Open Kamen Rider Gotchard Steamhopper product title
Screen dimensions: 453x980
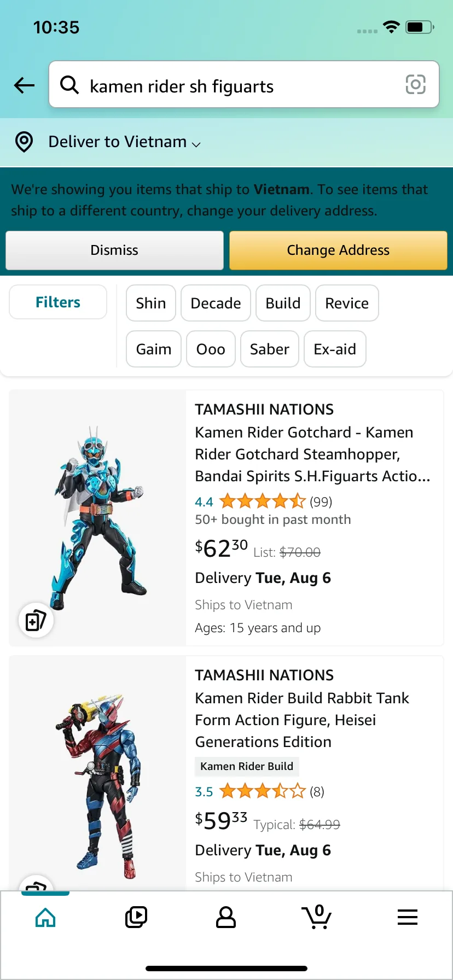[x=312, y=454]
